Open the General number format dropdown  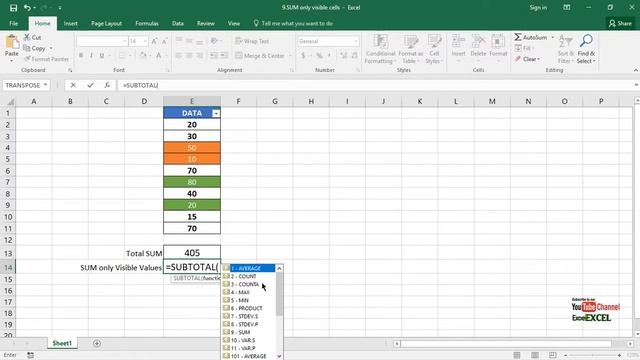coord(356,41)
